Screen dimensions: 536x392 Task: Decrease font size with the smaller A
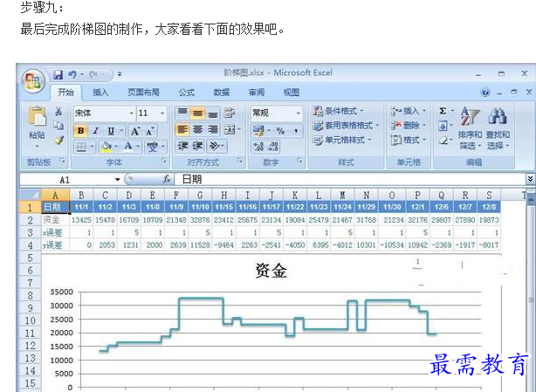[x=150, y=131]
